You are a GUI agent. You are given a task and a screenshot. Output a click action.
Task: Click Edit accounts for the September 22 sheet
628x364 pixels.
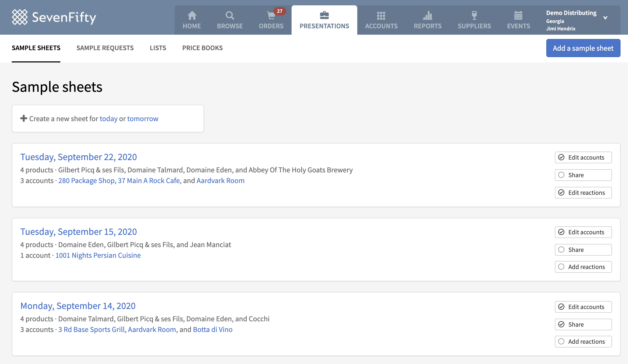pos(583,157)
